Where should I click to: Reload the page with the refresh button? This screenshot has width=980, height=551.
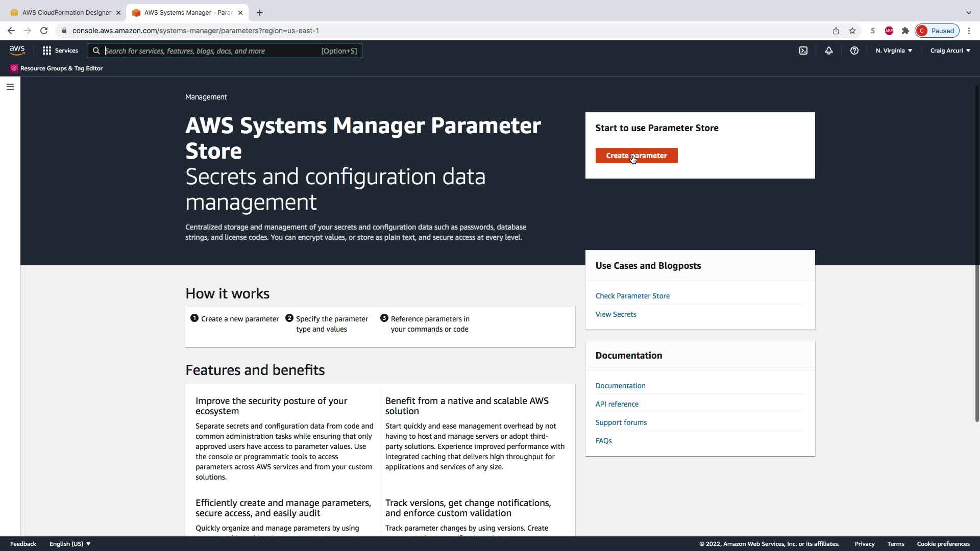[x=44, y=31]
